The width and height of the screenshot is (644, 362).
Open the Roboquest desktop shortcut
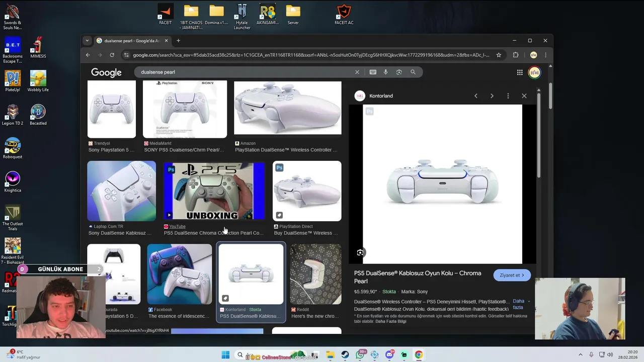click(x=13, y=148)
